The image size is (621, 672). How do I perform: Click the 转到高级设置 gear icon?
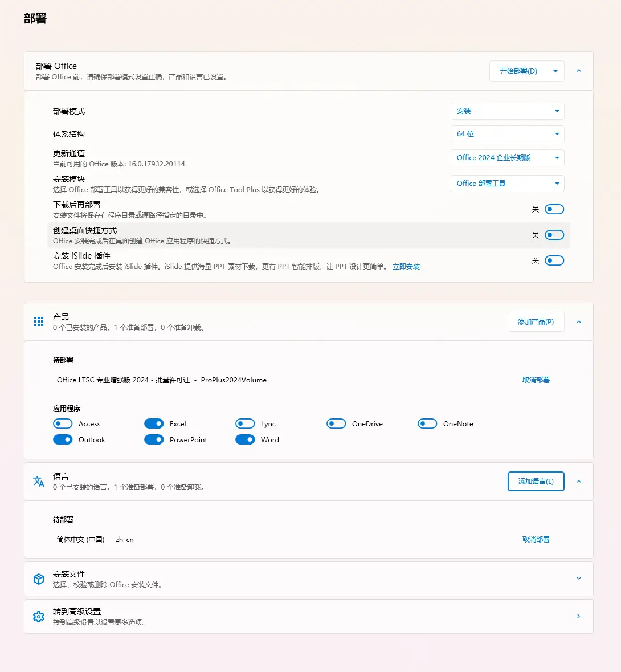coord(38,616)
